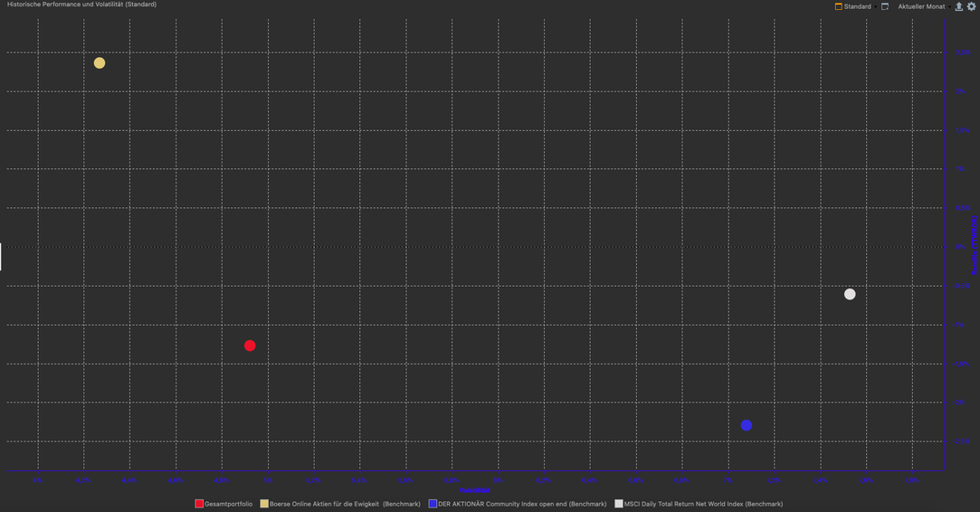980x512 pixels.
Task: Toggle the red Gesamtportfolio legend swatch
Action: pos(199,504)
